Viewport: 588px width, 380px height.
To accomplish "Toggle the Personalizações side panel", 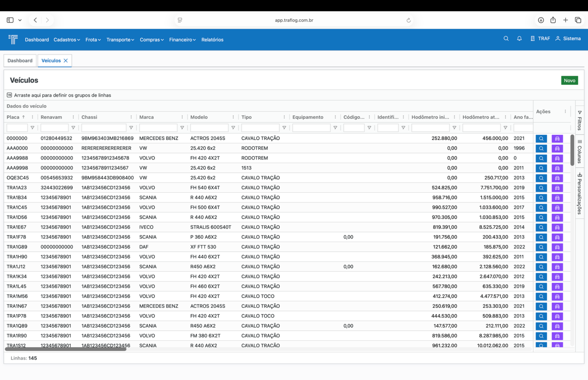I will (x=580, y=194).
